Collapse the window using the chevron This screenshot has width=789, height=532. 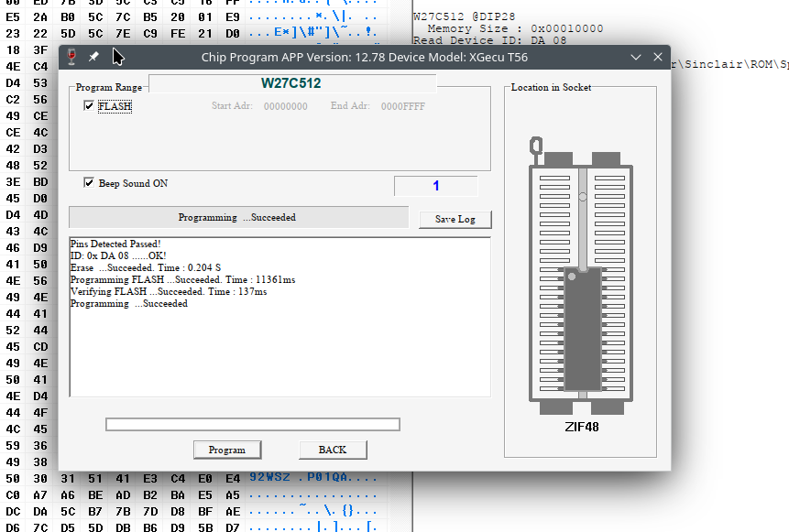tap(636, 57)
